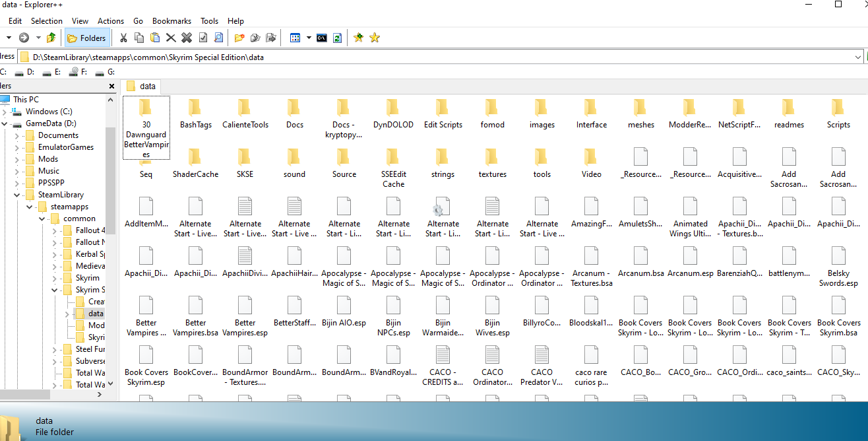The height and width of the screenshot is (441, 868).
Task: Select the meshes folder
Action: coord(640,114)
